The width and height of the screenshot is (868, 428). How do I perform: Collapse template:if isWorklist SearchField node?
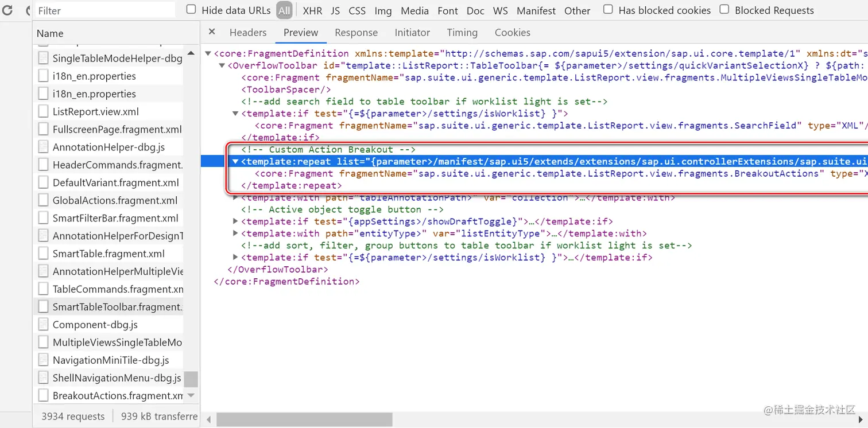point(235,114)
